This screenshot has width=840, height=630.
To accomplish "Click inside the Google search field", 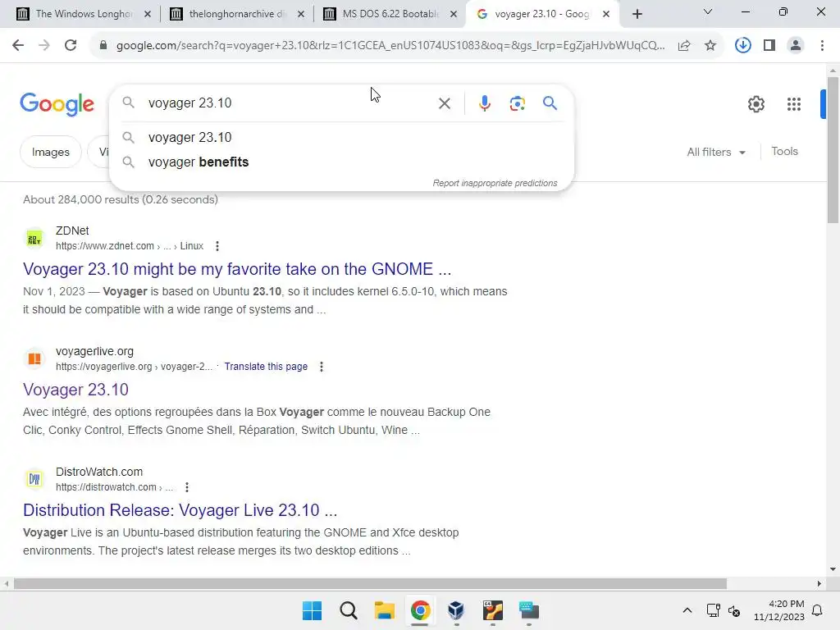I will tap(290, 103).
